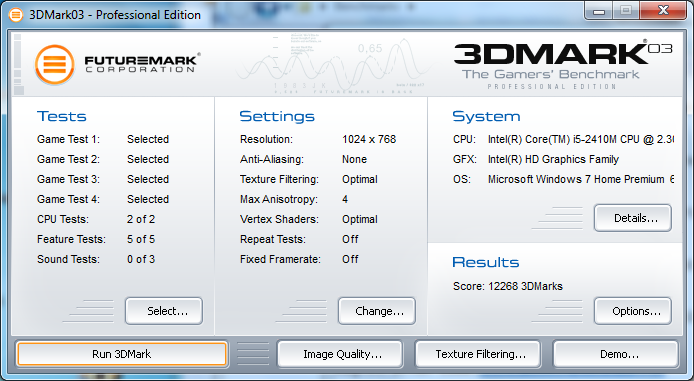This screenshot has width=694, height=381.
Task: Click Game Test 4 Selected value
Action: 148,199
